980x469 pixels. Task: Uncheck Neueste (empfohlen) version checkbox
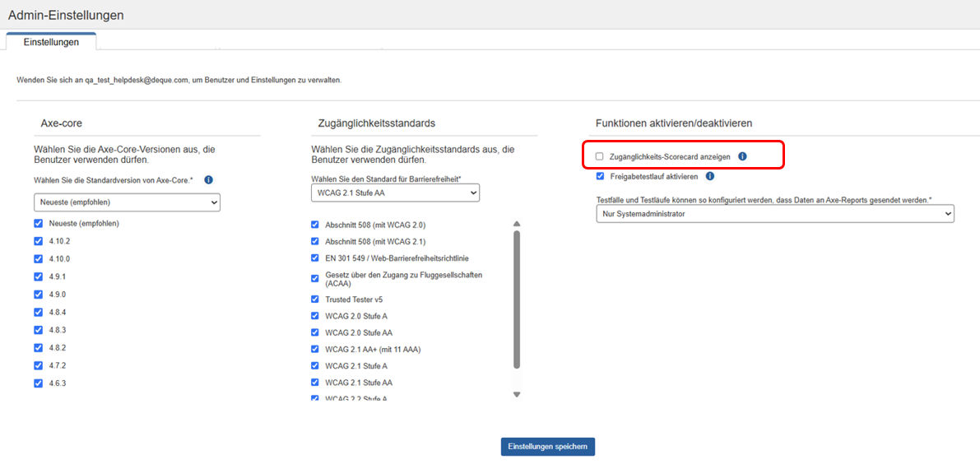click(x=39, y=224)
